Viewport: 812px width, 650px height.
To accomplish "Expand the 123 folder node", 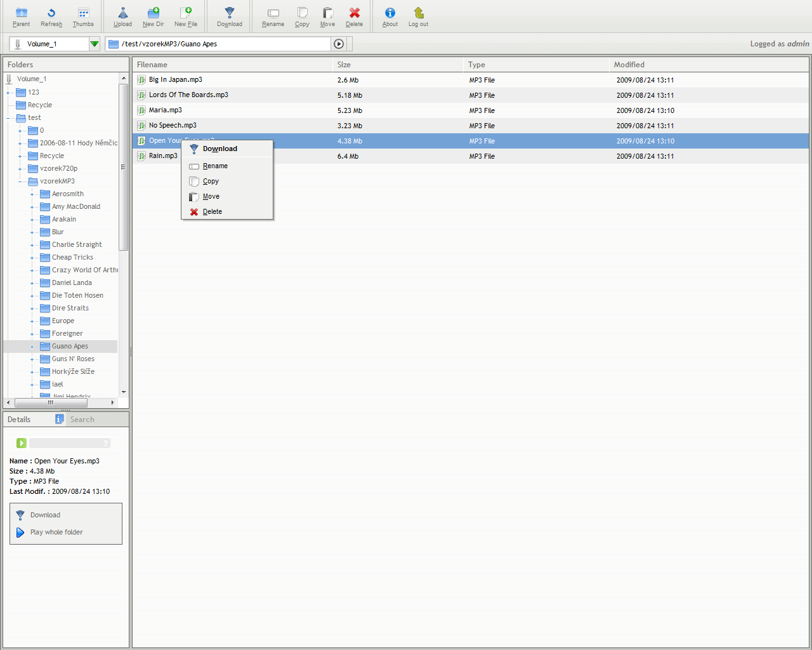I will pos(8,93).
